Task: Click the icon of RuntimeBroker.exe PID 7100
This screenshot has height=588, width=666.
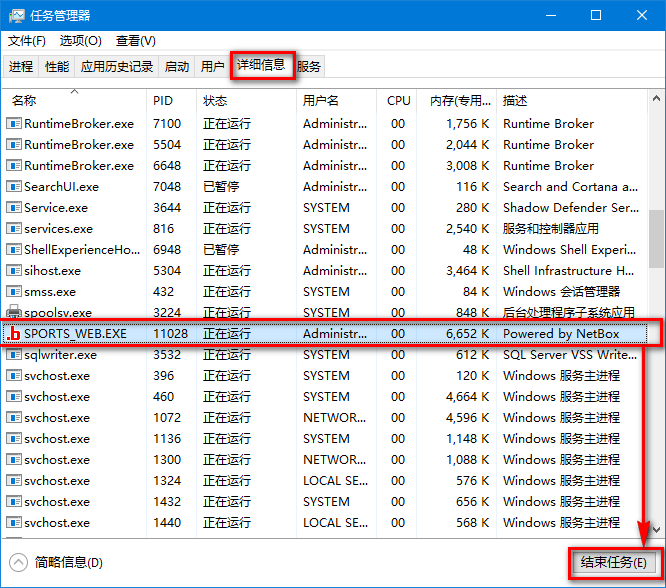Action: [14, 124]
